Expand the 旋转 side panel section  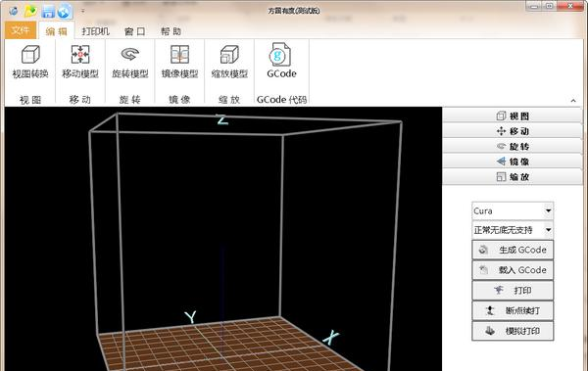[513, 146]
